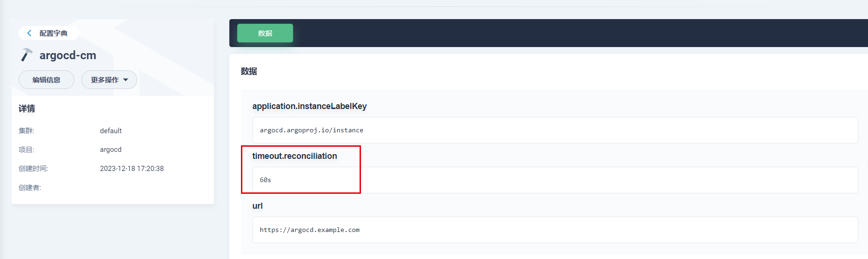The height and width of the screenshot is (259, 868).
Task: Select the application.instanceLabelKey key name
Action: tap(309, 106)
